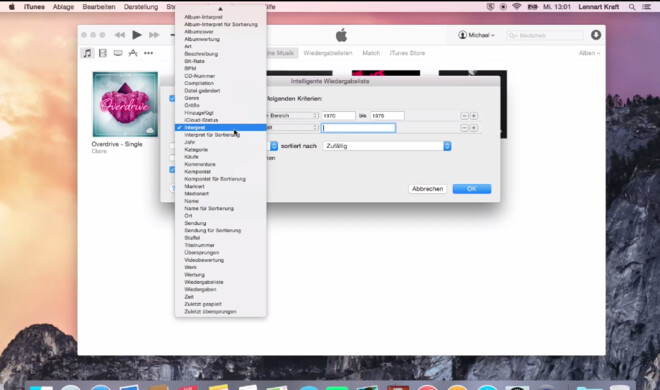Open the Darstellung menu

pos(141,7)
